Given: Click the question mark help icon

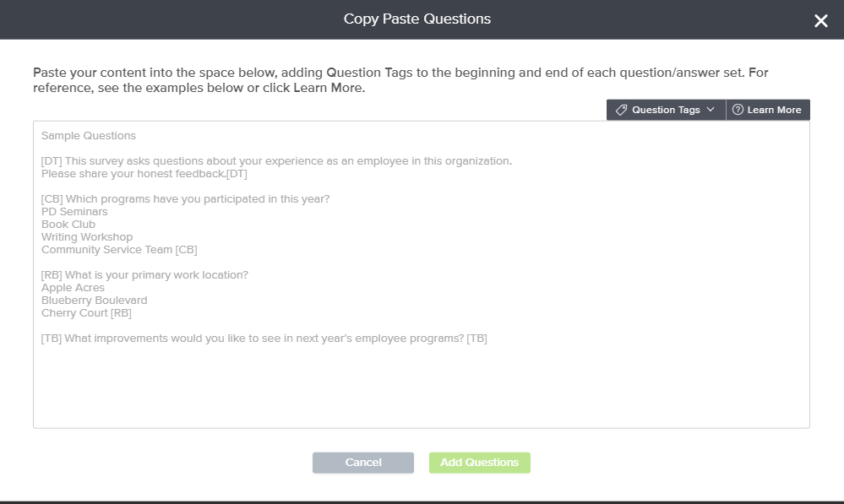Looking at the screenshot, I should pos(738,110).
